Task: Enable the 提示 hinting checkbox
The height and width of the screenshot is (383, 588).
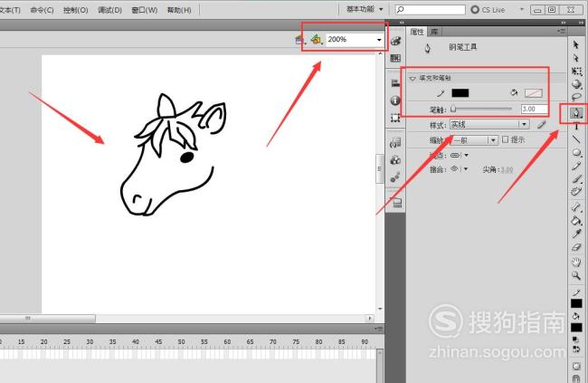Action: tap(505, 139)
